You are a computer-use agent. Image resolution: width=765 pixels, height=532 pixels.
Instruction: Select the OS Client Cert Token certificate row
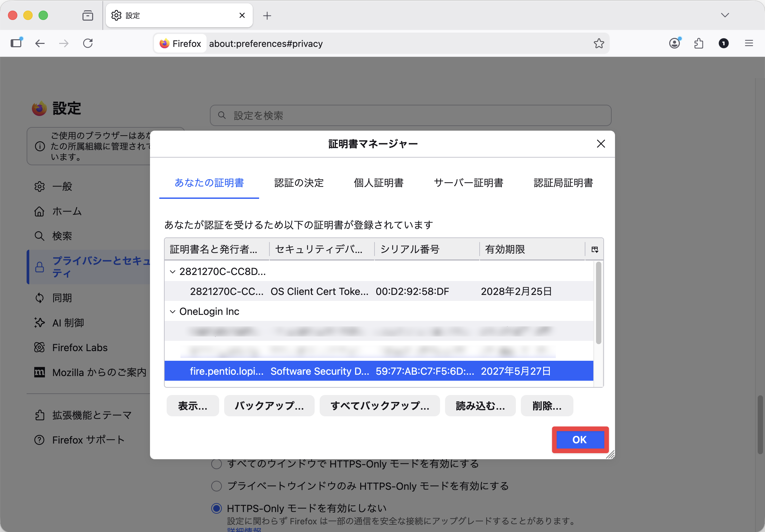pyautogui.click(x=379, y=292)
